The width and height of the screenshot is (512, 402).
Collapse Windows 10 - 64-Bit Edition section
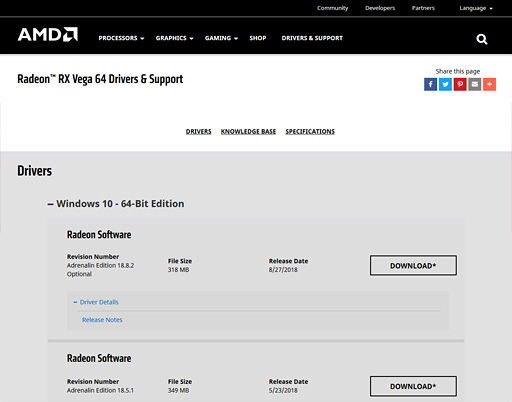116,204
